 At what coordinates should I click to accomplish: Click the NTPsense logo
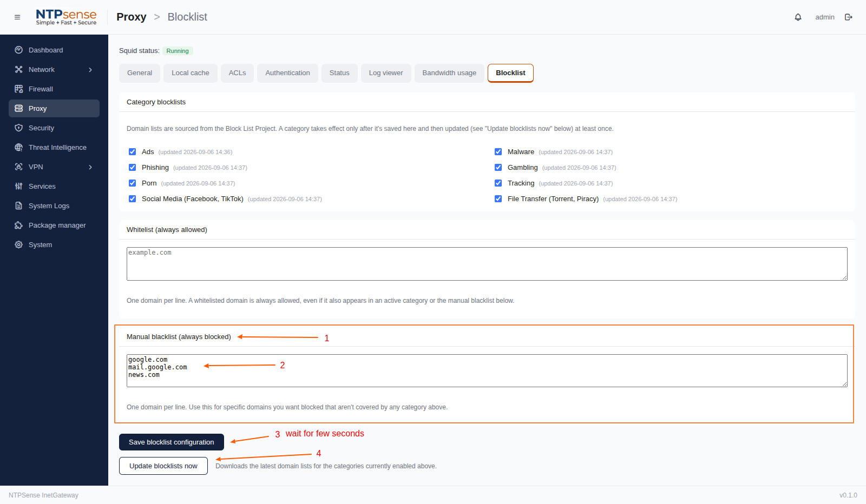click(66, 17)
